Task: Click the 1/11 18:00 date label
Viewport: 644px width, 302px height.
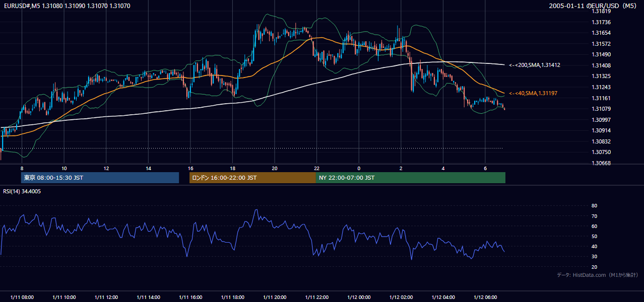Action: pyautogui.click(x=232, y=297)
